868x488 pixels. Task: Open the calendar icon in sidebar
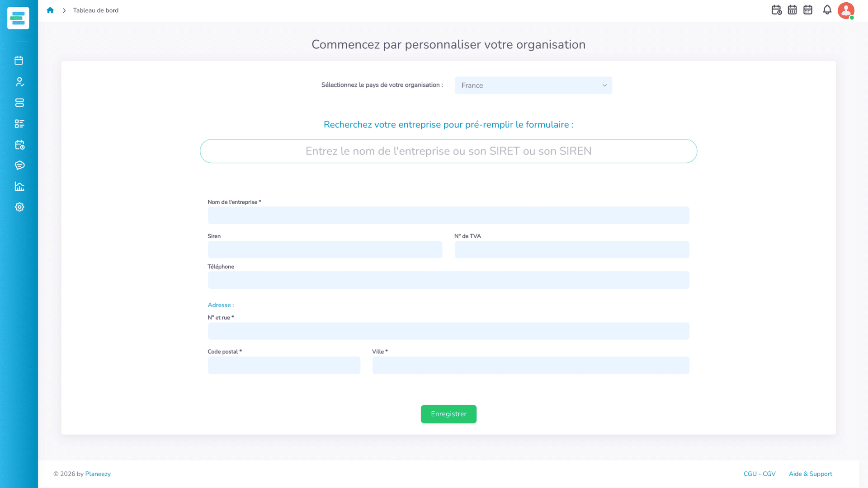[x=19, y=61]
